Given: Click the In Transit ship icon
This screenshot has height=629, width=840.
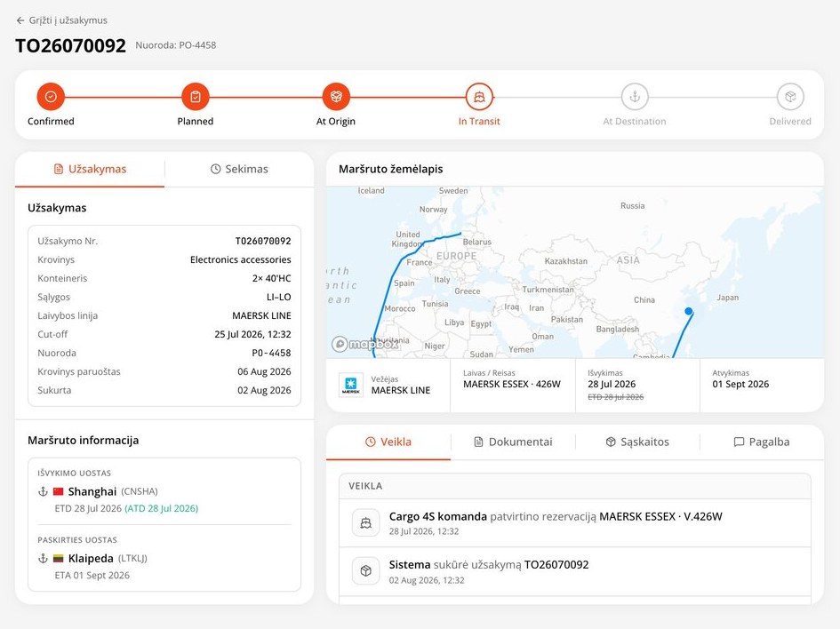Looking at the screenshot, I should point(479,97).
